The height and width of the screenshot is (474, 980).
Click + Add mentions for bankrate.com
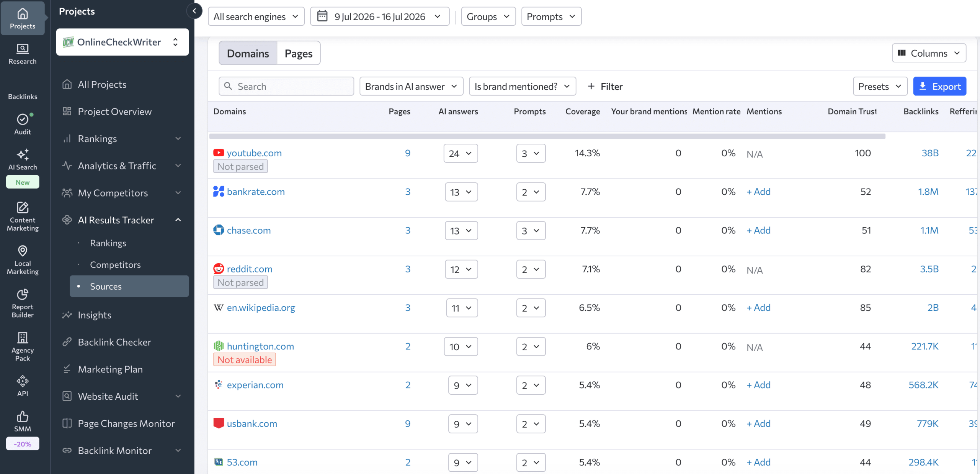click(758, 191)
